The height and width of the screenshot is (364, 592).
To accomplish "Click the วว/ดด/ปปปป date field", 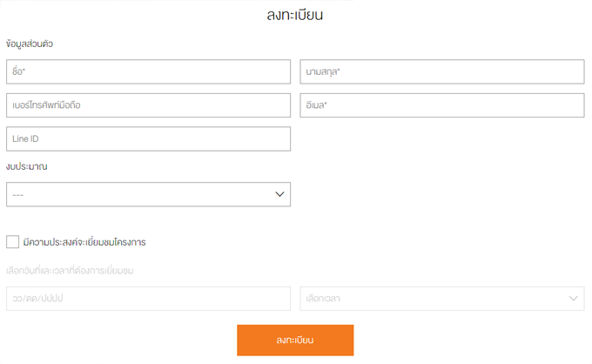I will (x=148, y=299).
